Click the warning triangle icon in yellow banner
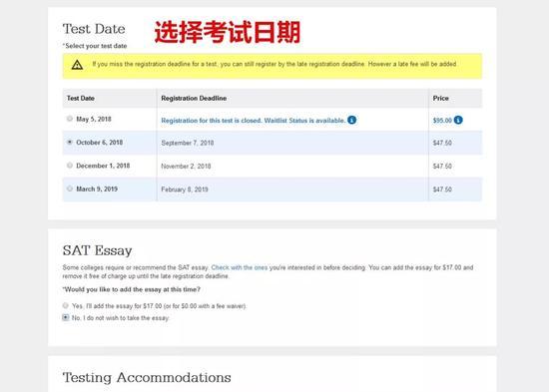Image resolution: width=549 pixels, height=392 pixels. (x=77, y=65)
